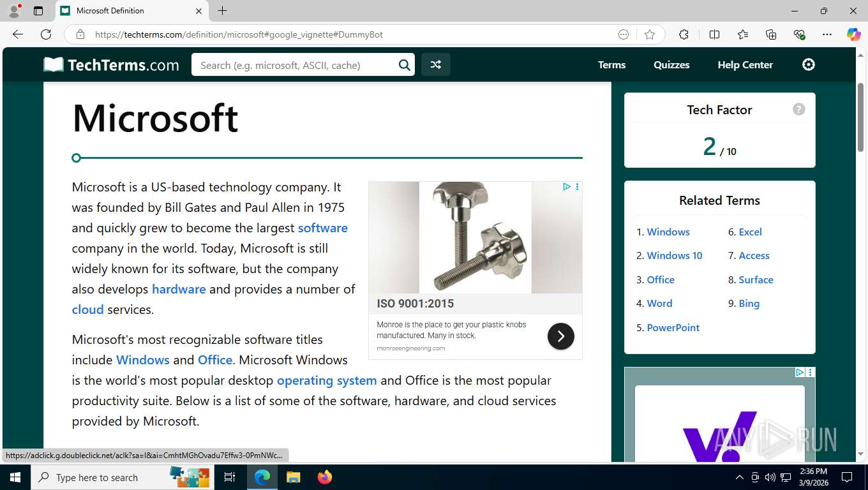Viewport: 868px width, 490px height.
Task: Follow the 'software' link
Action: (x=323, y=228)
